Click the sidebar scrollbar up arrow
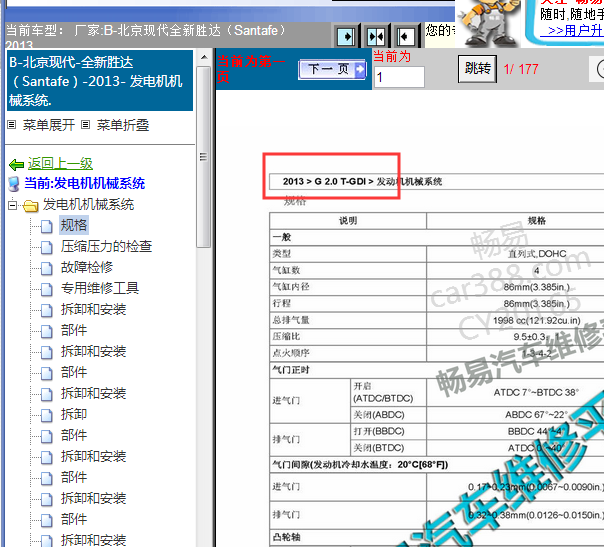 (x=204, y=57)
